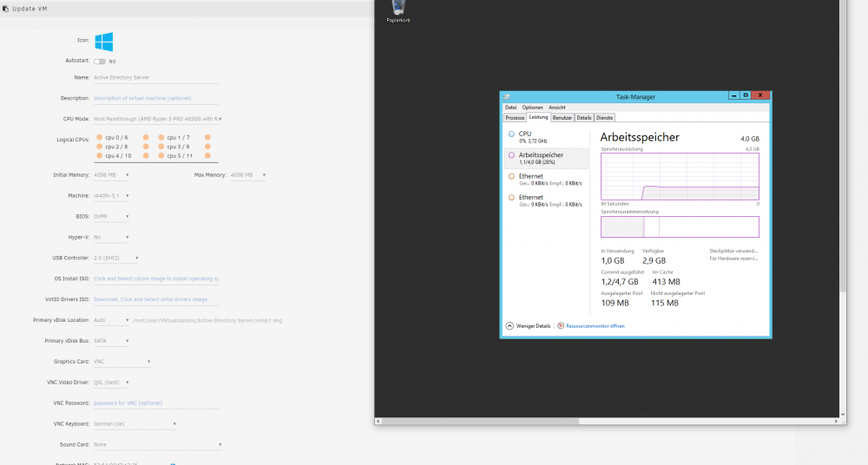Open the Initial Memory dropdown
Screen dimensions: 868x465
click(111, 175)
